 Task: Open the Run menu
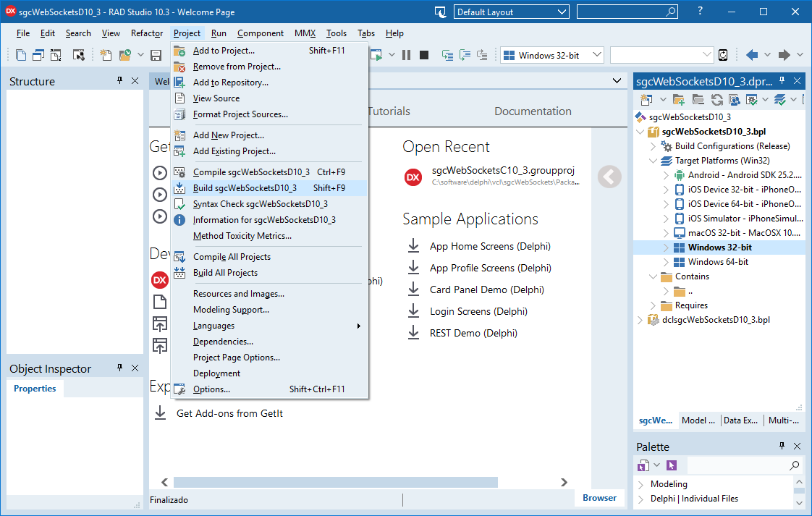(x=219, y=33)
